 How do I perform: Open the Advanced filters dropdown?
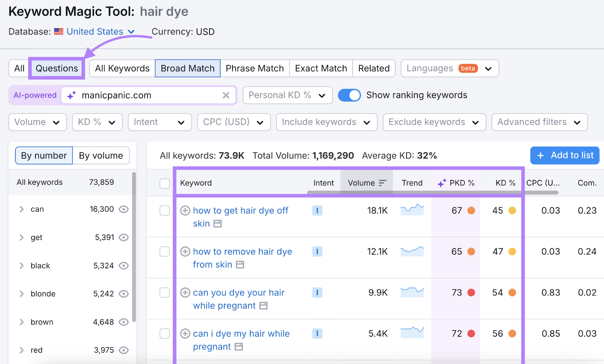pos(539,122)
